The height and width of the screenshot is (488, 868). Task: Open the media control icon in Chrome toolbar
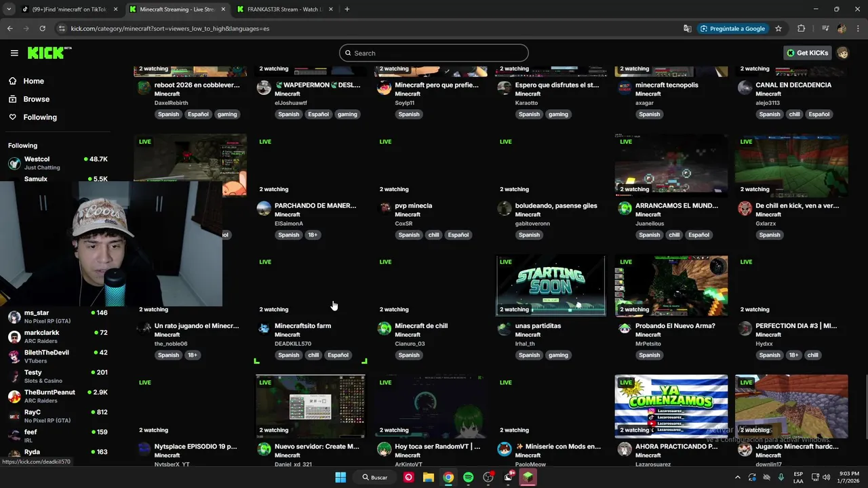click(x=825, y=28)
